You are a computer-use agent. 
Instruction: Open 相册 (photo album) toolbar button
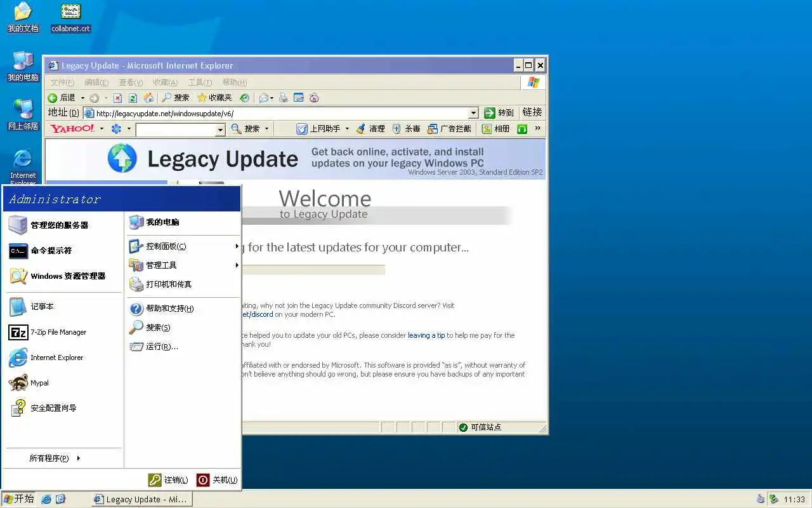click(496, 128)
